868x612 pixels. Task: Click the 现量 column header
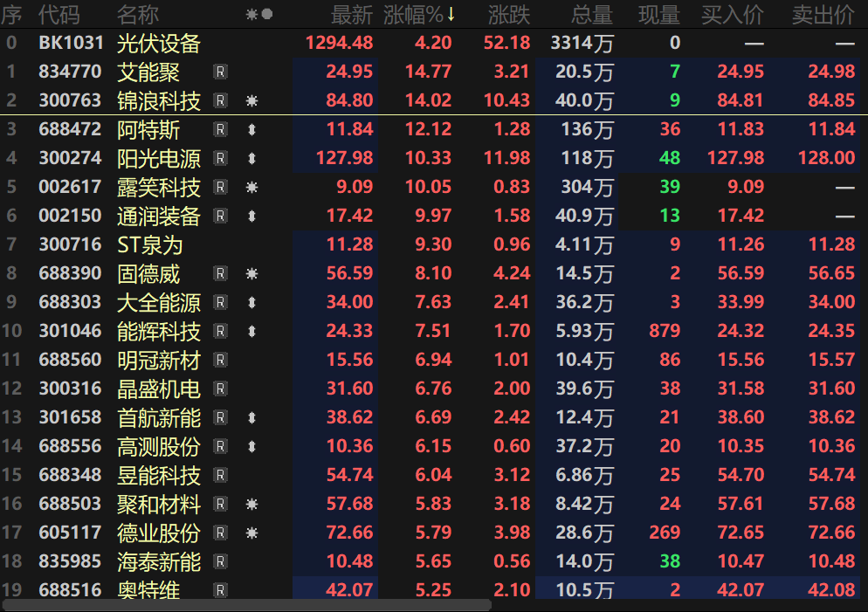pyautogui.click(x=659, y=15)
